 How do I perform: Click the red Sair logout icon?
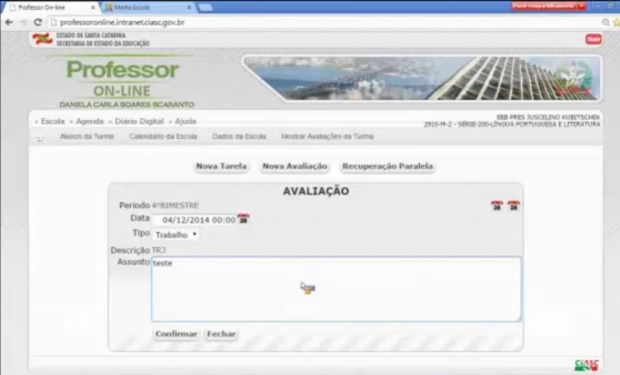(593, 39)
